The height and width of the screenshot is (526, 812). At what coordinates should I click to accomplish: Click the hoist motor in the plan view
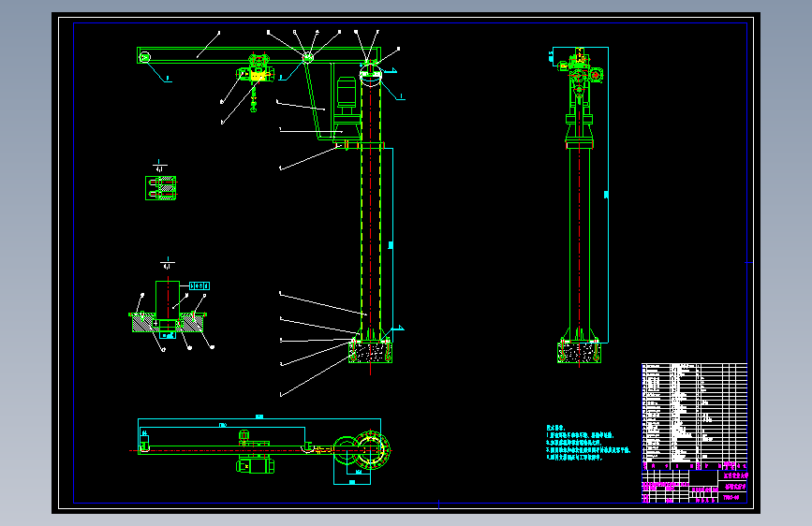tap(256, 465)
